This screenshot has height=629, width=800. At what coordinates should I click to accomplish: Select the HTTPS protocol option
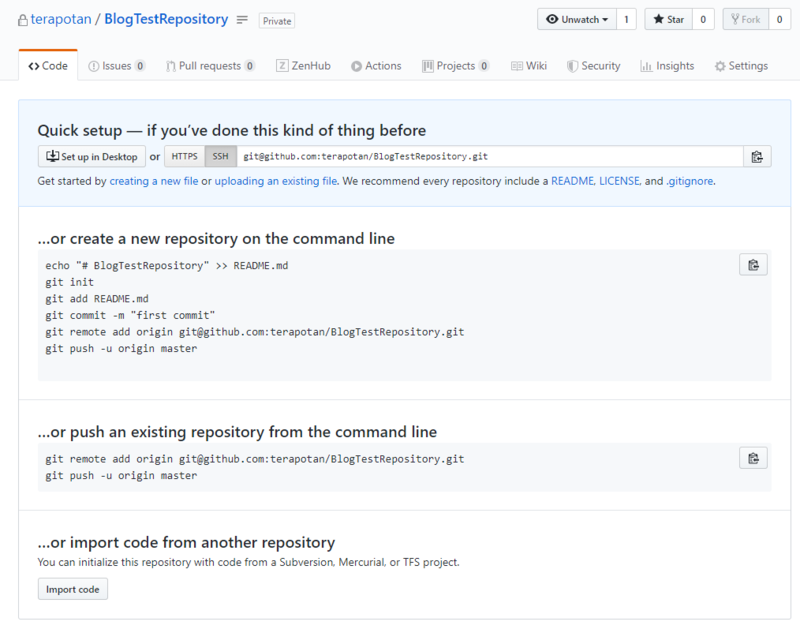point(184,156)
